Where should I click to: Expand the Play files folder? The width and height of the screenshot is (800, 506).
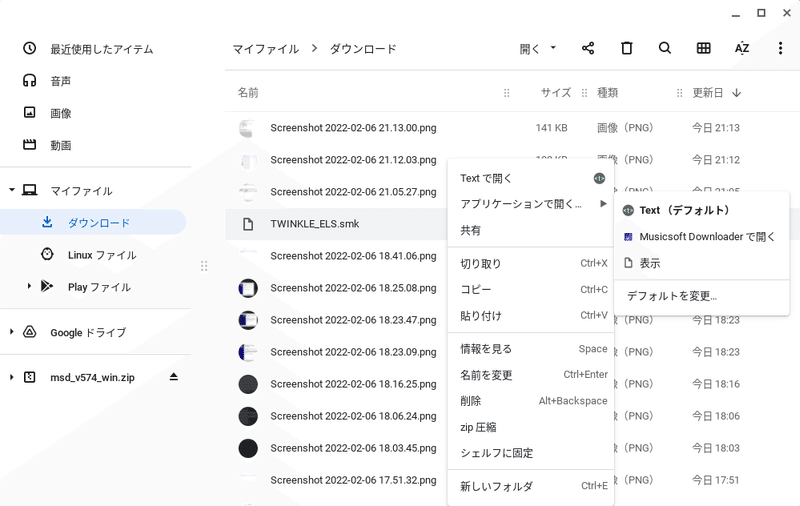[30, 287]
